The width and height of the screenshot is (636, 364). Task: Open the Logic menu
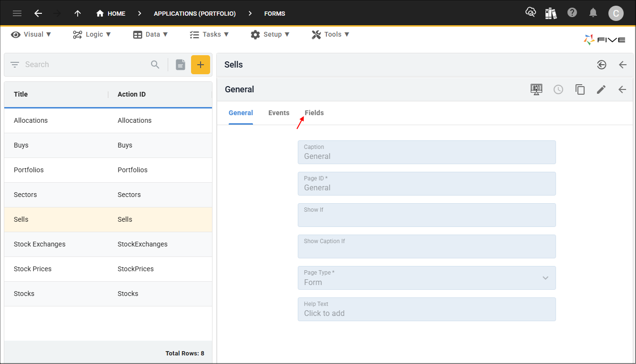click(92, 34)
